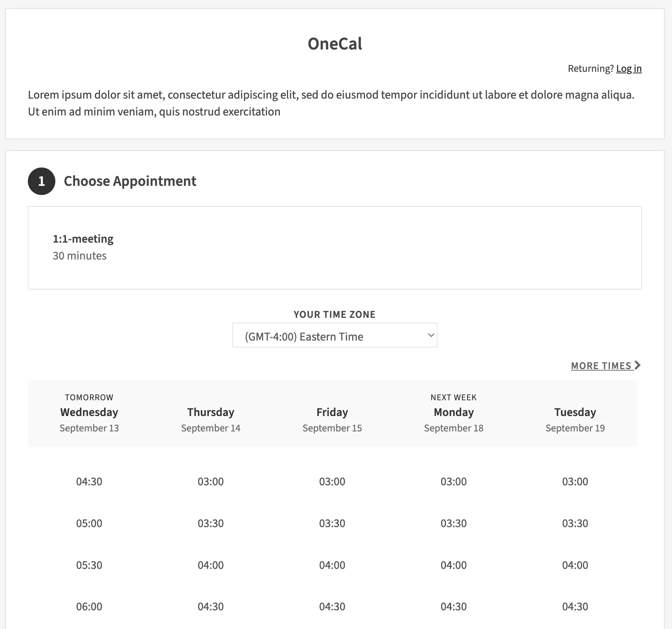The image size is (672, 629).
Task: Book 03:00 on Thursday September 14
Action: pos(211,481)
